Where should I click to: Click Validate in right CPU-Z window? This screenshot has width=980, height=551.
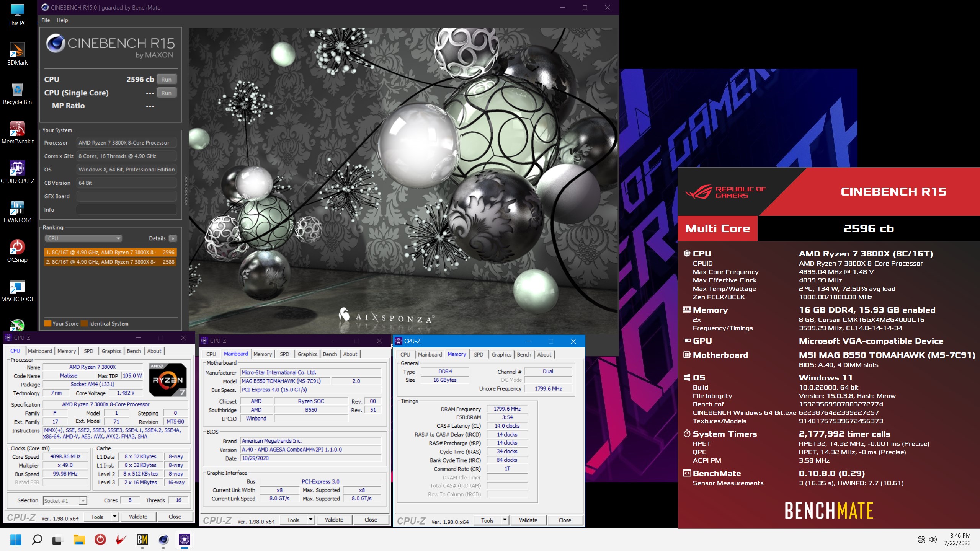[528, 520]
